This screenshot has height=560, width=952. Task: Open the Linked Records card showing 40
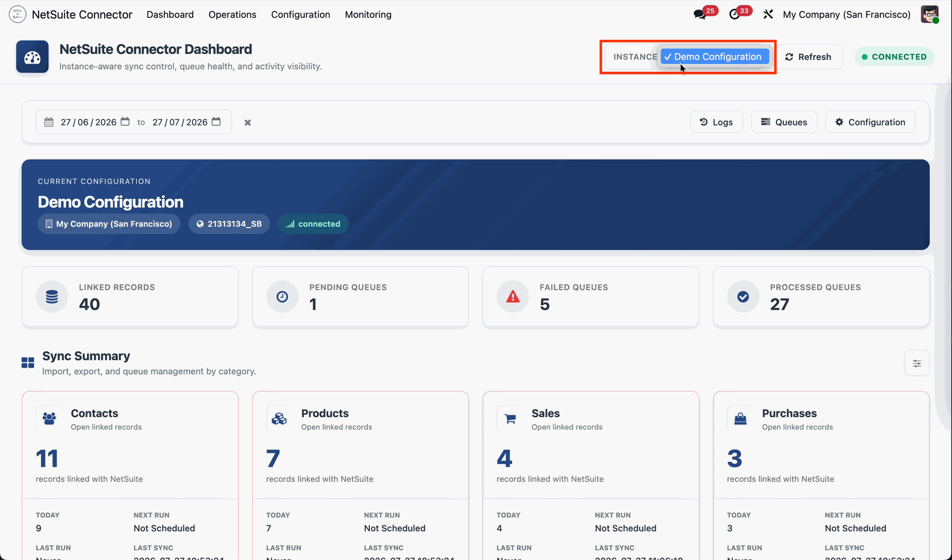(x=130, y=297)
